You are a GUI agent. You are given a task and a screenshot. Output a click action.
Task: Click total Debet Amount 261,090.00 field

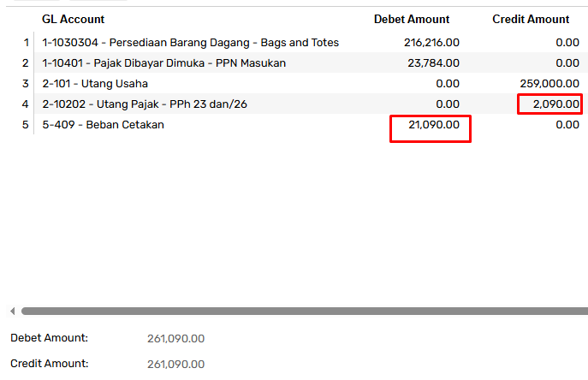point(175,339)
